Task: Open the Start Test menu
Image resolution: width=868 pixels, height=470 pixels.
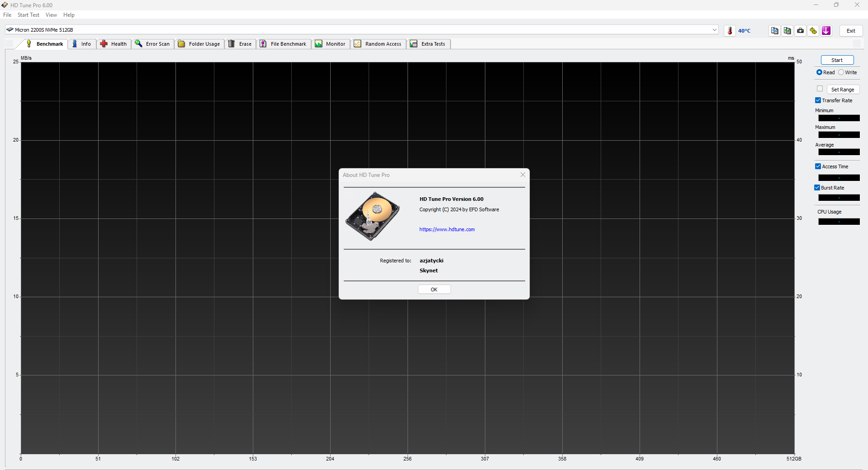Action: 28,15
